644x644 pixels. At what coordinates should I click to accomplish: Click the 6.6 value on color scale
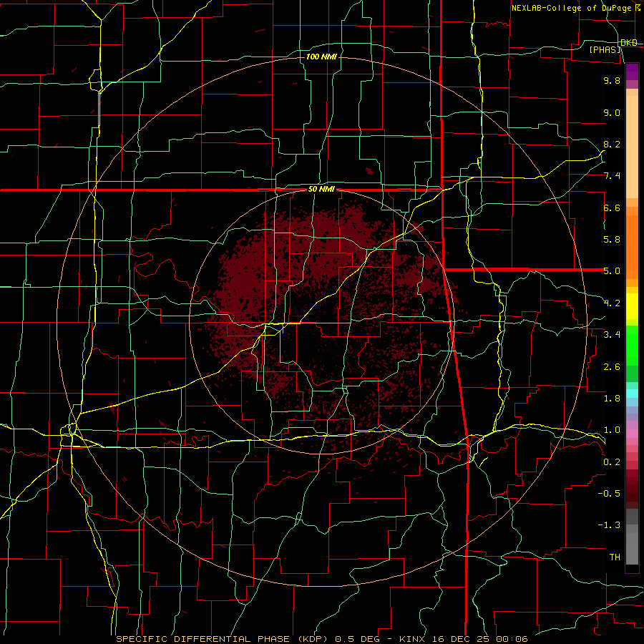tap(612, 208)
